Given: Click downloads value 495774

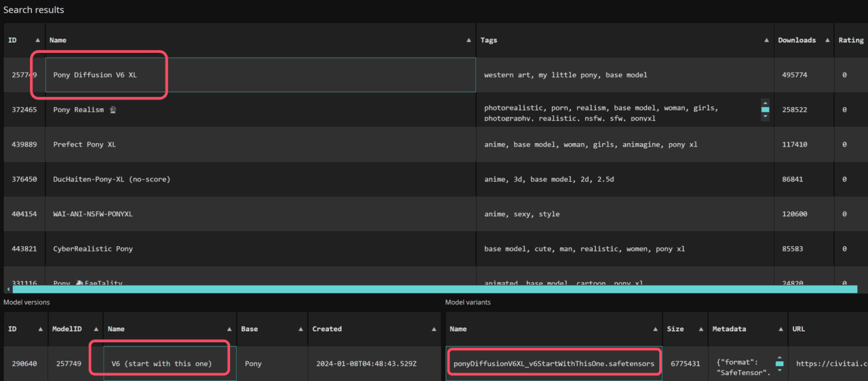Looking at the screenshot, I should (795, 75).
